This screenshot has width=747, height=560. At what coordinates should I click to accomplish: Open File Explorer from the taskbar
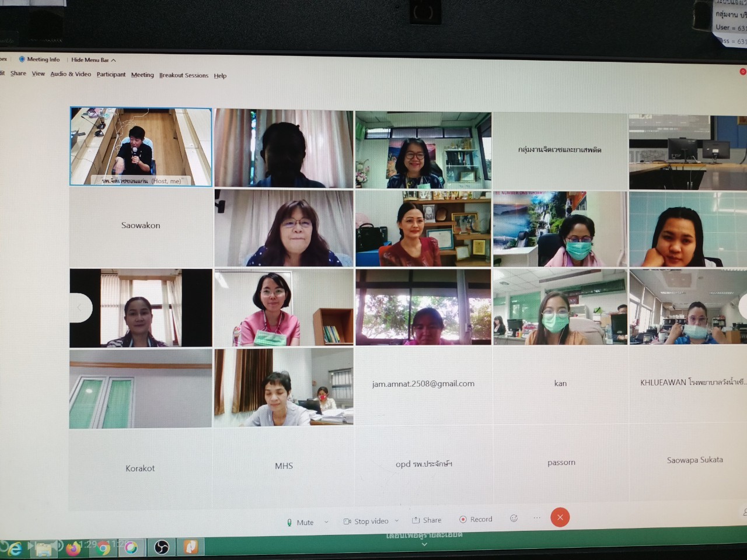pos(44,549)
